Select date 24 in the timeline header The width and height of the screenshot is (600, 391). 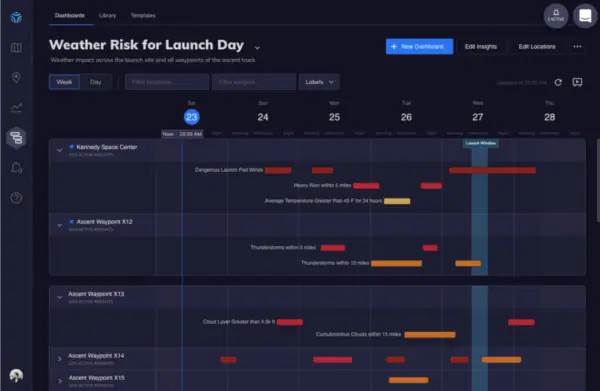click(263, 117)
